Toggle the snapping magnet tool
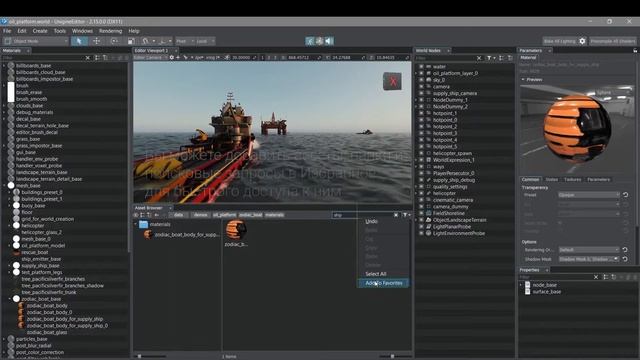640x360 pixels. (145, 41)
